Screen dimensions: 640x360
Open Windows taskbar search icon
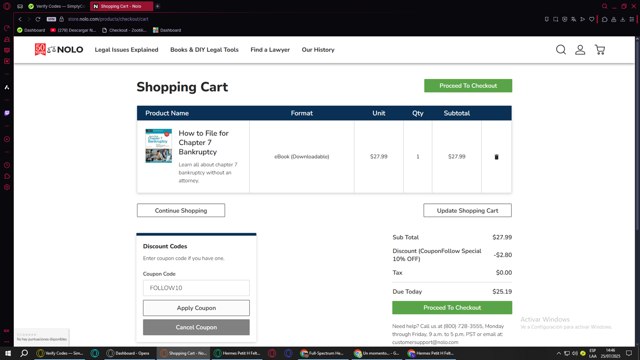tap(24, 353)
